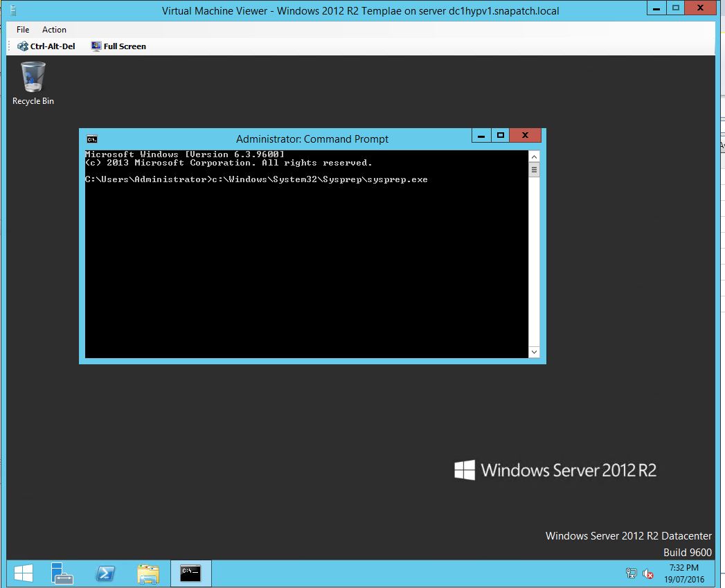
Task: Maximize the Virtual Machine Viewer window
Action: (676, 8)
